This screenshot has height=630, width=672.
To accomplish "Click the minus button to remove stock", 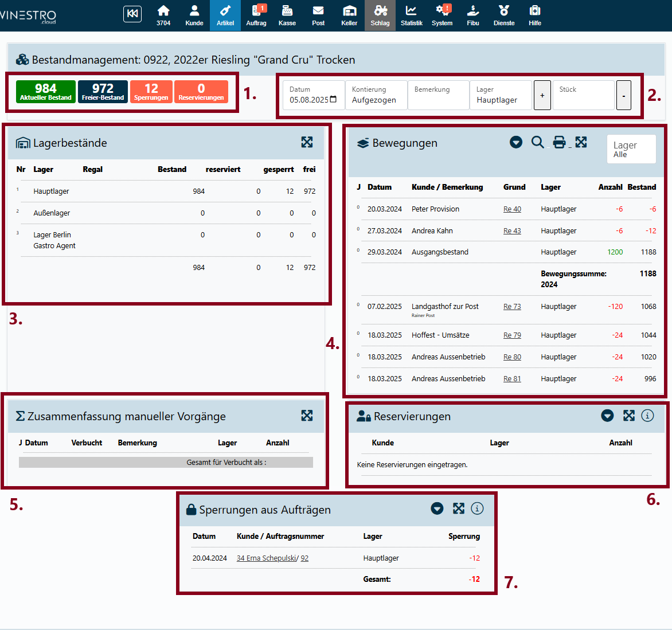I will tap(624, 95).
